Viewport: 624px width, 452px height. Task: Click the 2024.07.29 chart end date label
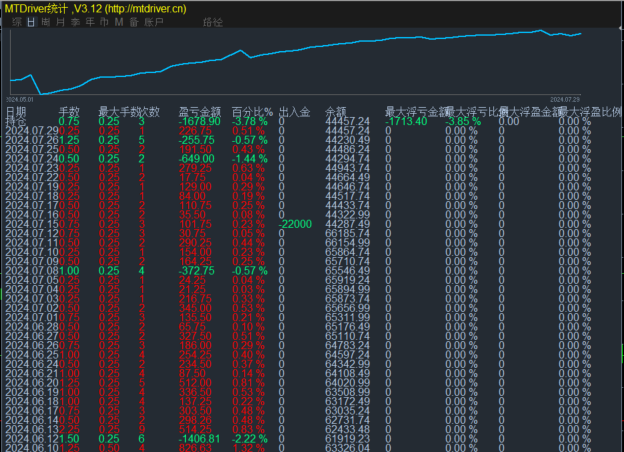(565, 99)
